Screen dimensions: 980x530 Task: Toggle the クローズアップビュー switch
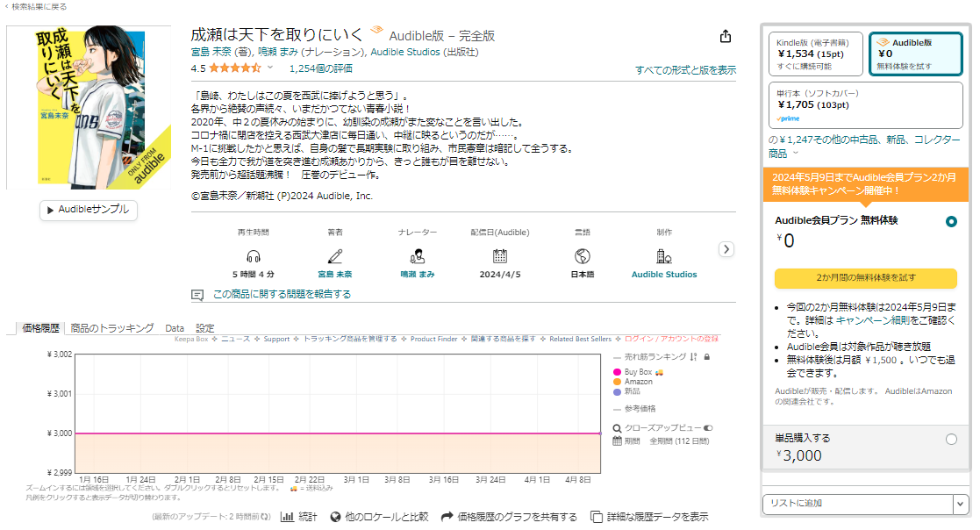click(x=708, y=428)
